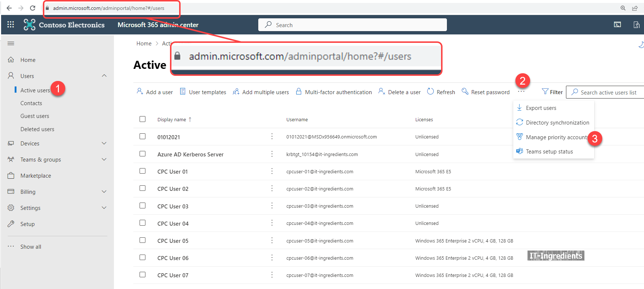644x289 pixels.
Task: Reload the page with browser refresh icon
Action: (x=33, y=8)
